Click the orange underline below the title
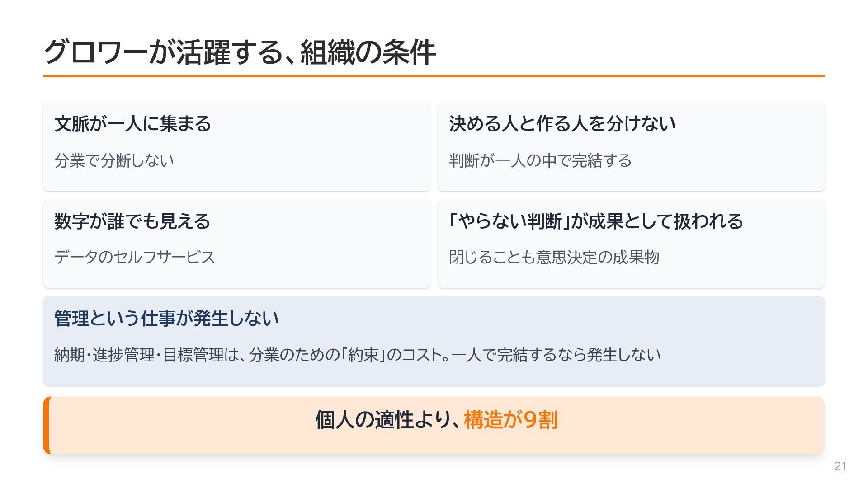868x488 pixels. click(x=434, y=76)
